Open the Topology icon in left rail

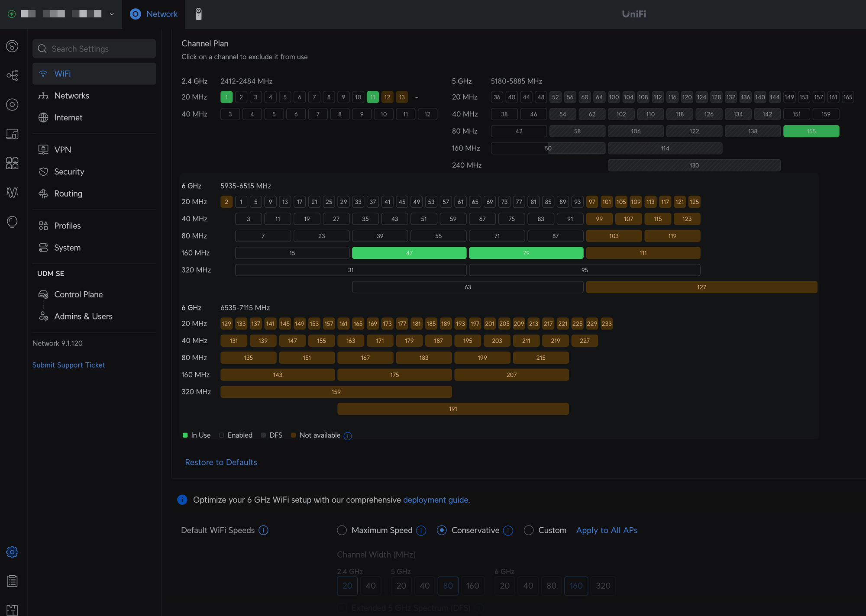coord(12,75)
